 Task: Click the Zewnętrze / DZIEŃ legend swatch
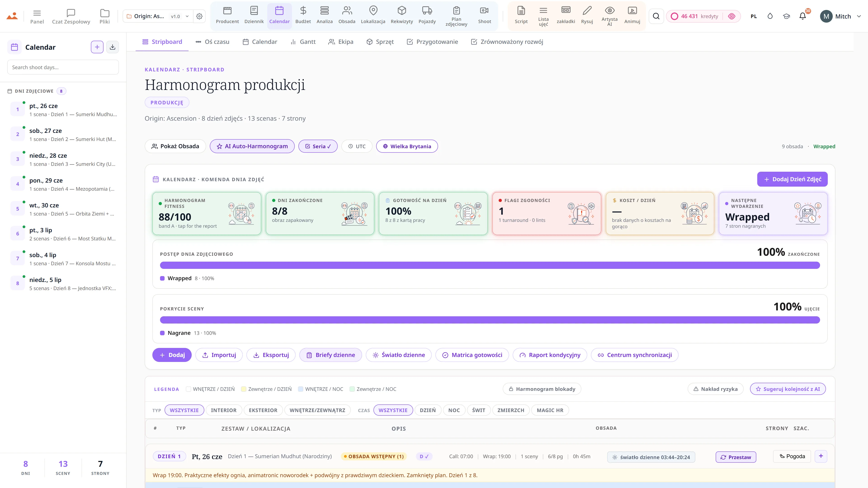(x=244, y=389)
